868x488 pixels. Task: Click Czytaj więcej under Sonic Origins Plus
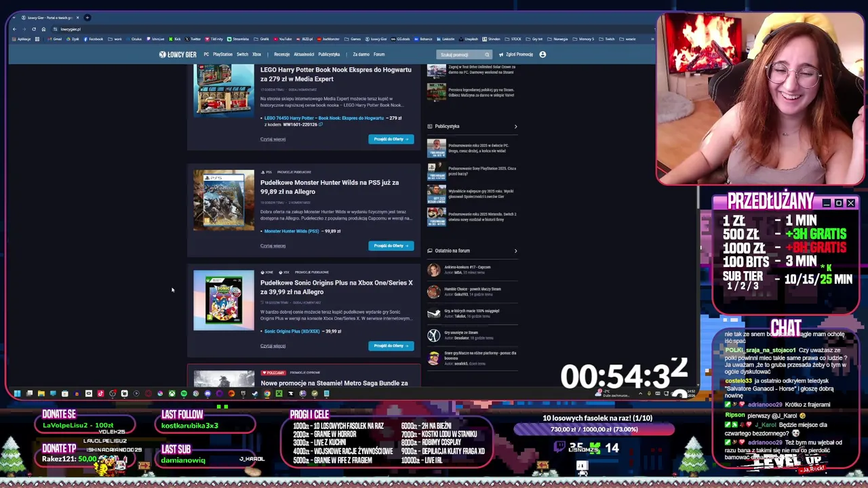click(273, 346)
